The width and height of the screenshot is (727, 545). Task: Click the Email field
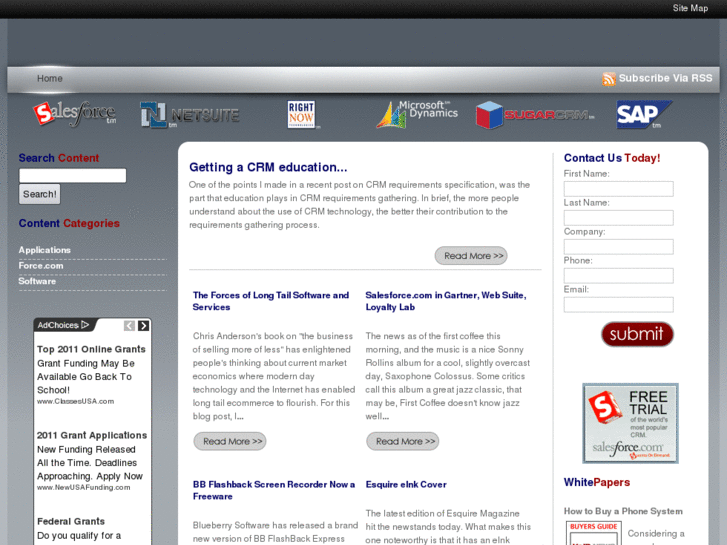(x=619, y=305)
